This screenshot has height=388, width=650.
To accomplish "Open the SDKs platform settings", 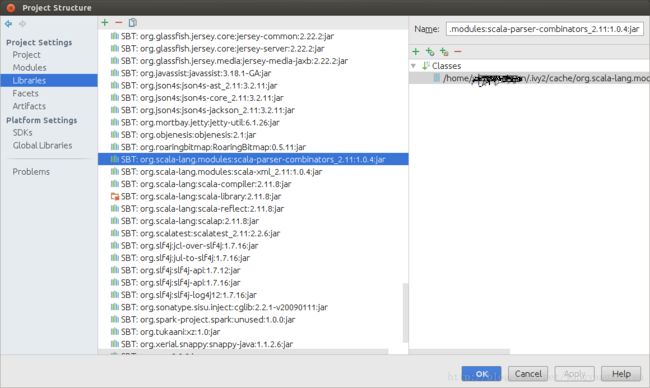I will point(22,133).
